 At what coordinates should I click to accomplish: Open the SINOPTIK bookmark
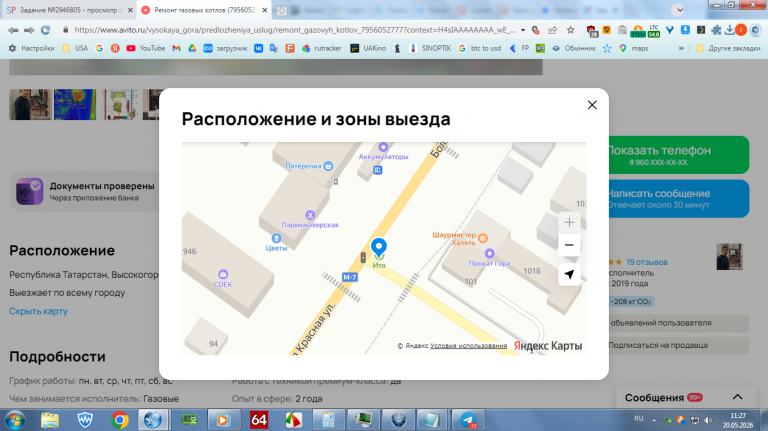click(431, 48)
